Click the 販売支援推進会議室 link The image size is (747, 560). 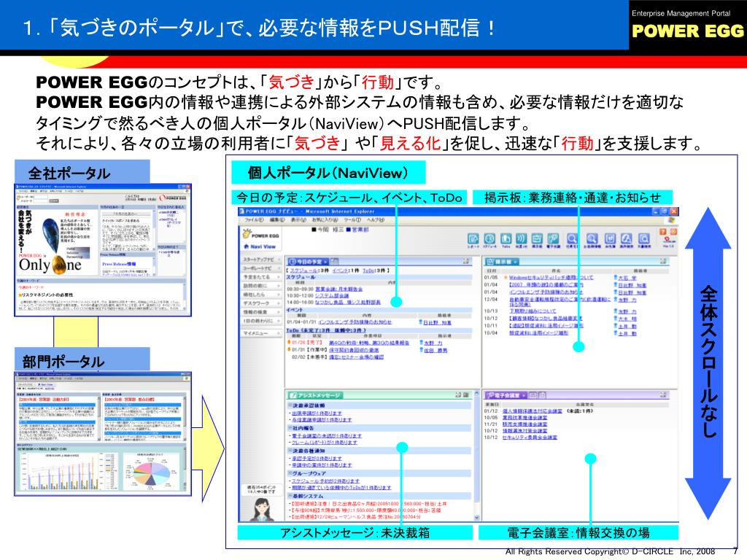[525, 424]
